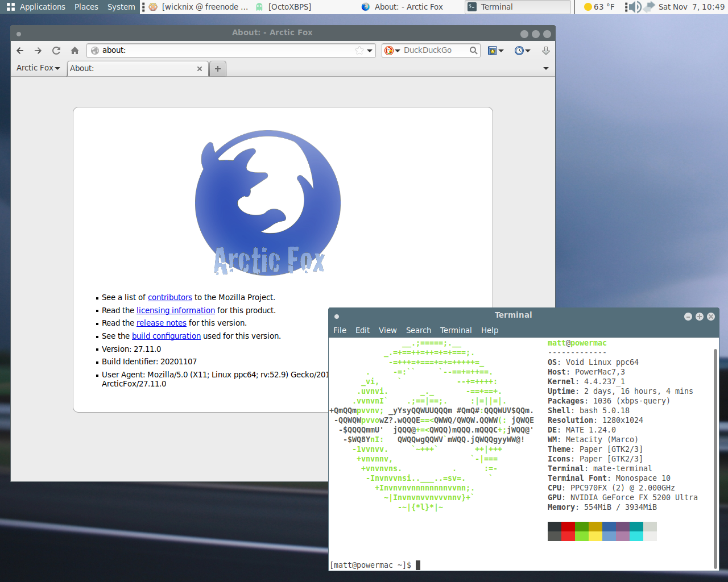728x582 pixels.
Task: Open the build configuration link
Action: point(166,336)
